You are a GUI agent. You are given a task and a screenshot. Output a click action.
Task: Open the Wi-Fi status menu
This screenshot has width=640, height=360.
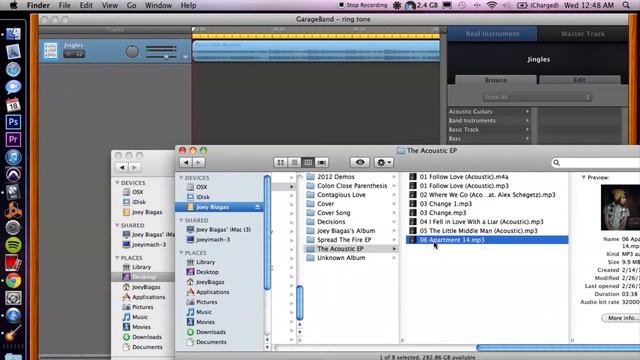(x=492, y=5)
